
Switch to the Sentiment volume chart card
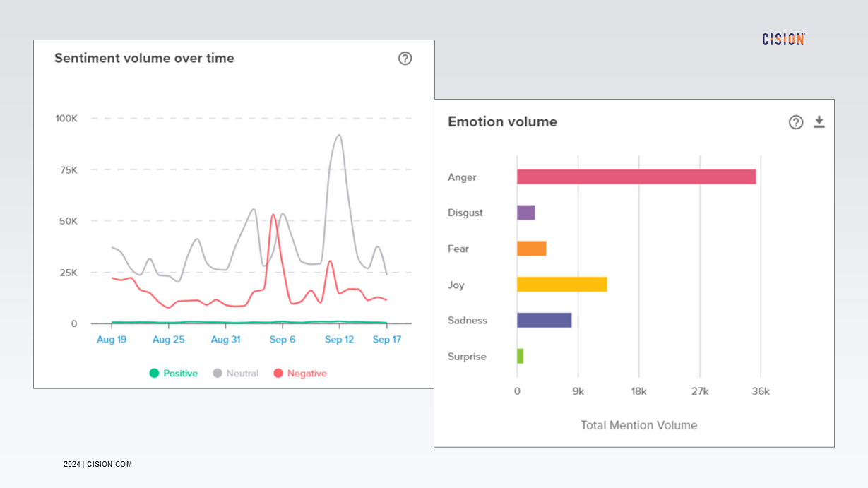pos(234,212)
